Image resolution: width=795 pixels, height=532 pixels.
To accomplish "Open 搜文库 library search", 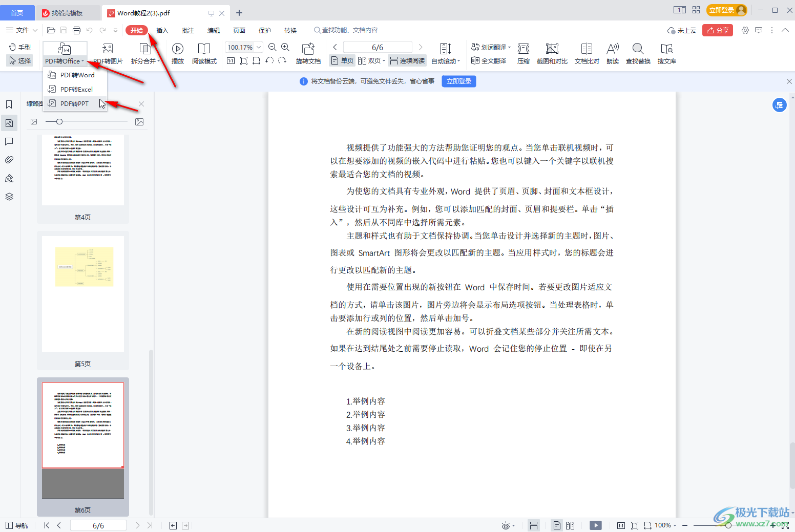I will coord(667,54).
